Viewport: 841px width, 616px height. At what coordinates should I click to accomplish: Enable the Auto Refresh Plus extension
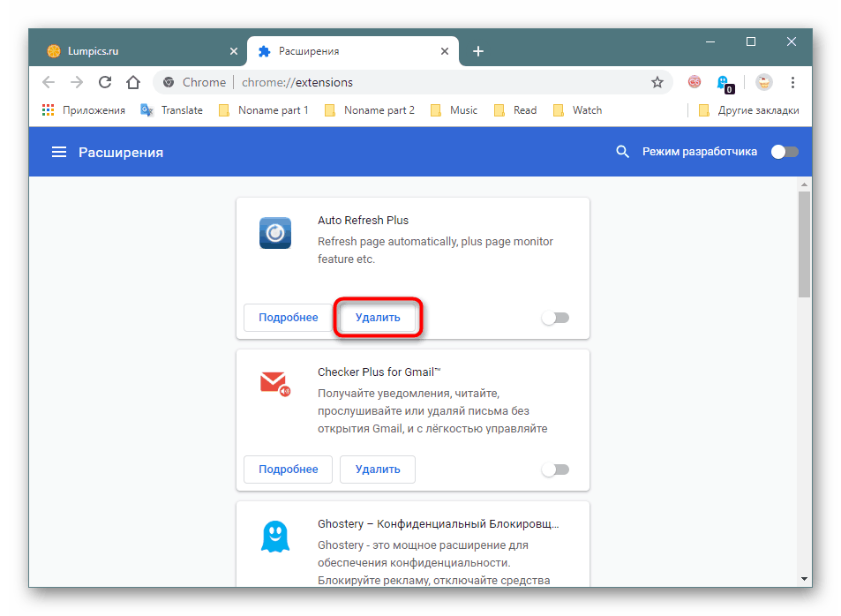[555, 318]
